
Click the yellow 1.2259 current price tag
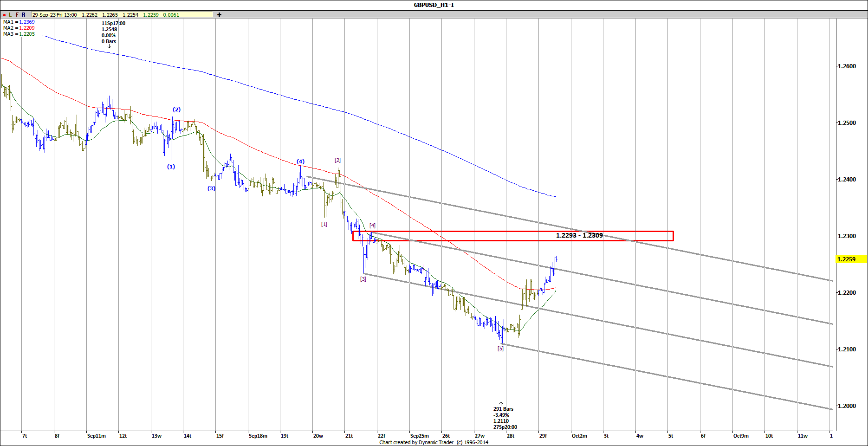[851, 259]
